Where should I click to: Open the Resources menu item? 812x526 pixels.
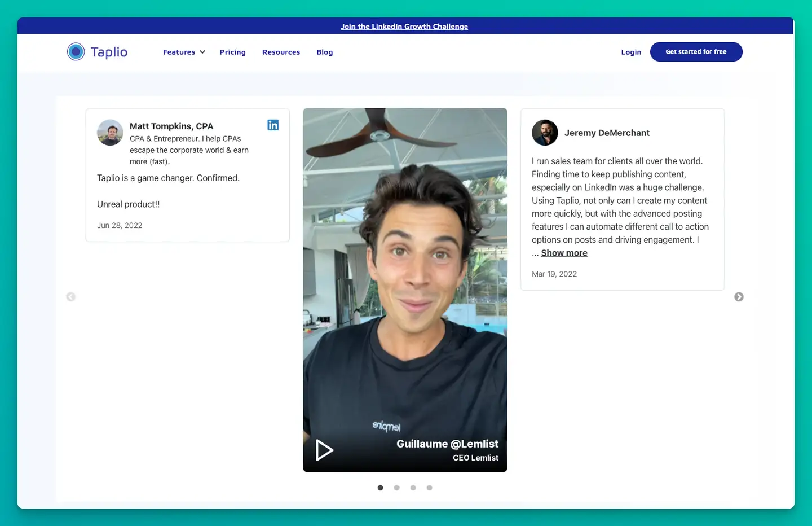281,52
